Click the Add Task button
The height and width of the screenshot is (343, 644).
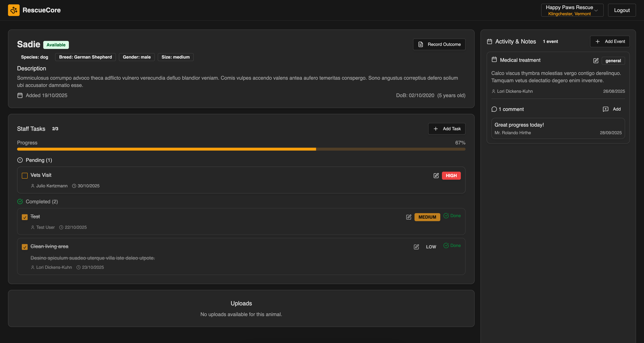[x=446, y=129]
